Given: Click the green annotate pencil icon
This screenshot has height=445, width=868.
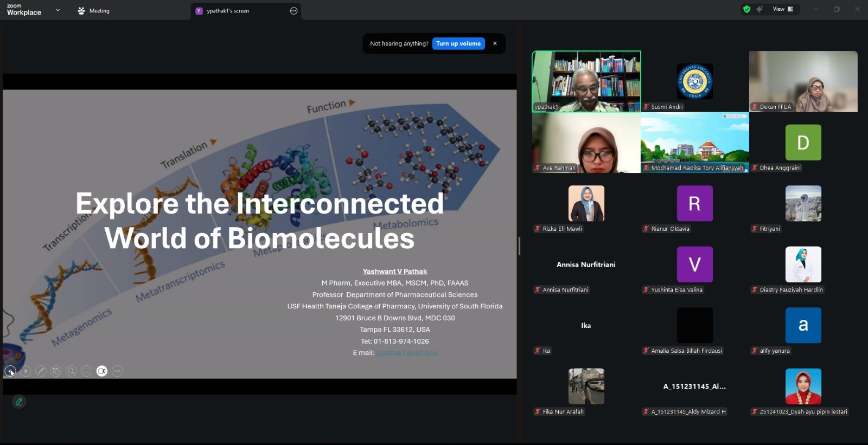Looking at the screenshot, I should click(x=19, y=402).
